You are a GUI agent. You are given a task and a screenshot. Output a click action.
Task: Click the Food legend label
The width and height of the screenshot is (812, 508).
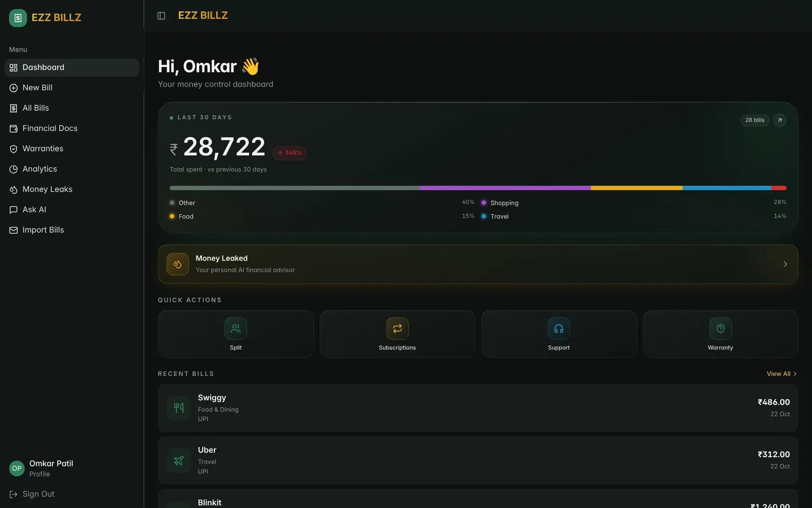(x=186, y=216)
